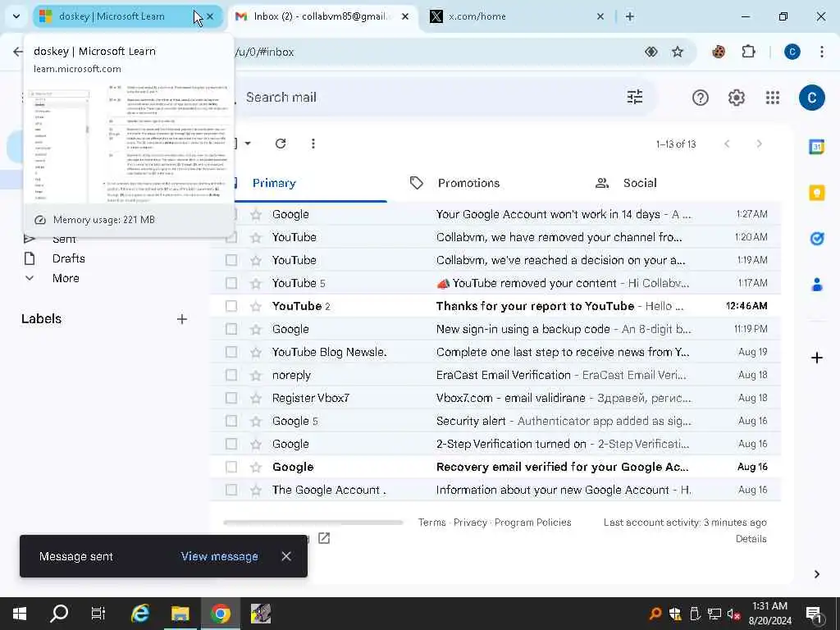Refresh the inbox
This screenshot has height=630, width=840.
coord(281,144)
